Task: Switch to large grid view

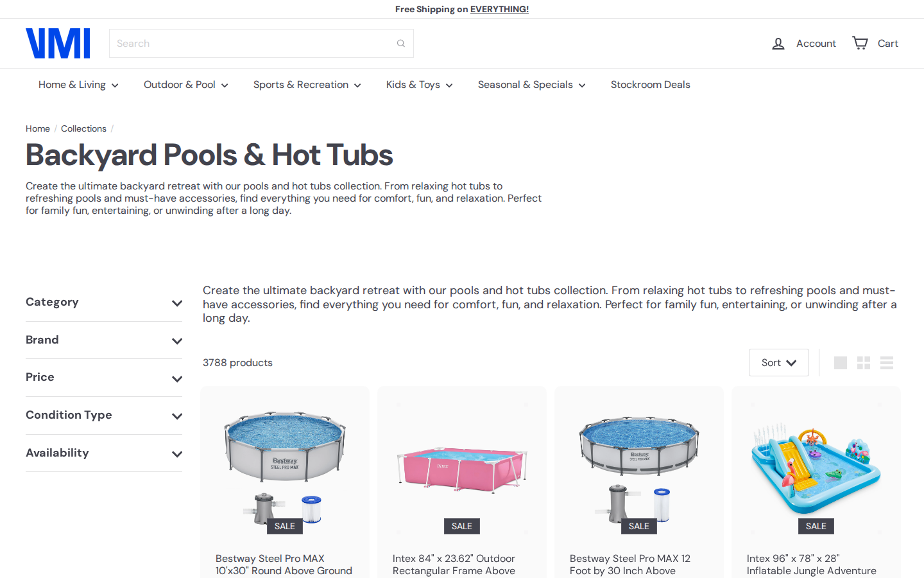Action: [841, 363]
